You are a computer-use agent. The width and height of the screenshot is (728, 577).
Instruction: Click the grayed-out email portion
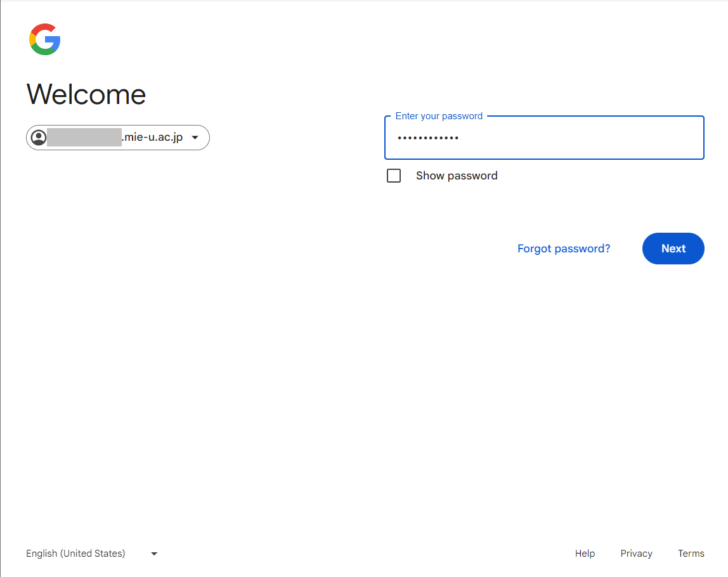click(84, 138)
